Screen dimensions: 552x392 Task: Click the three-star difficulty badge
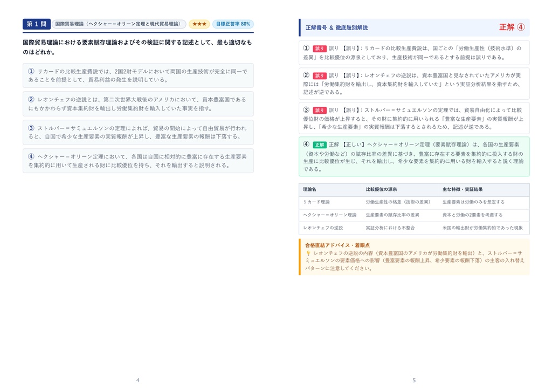coord(199,24)
